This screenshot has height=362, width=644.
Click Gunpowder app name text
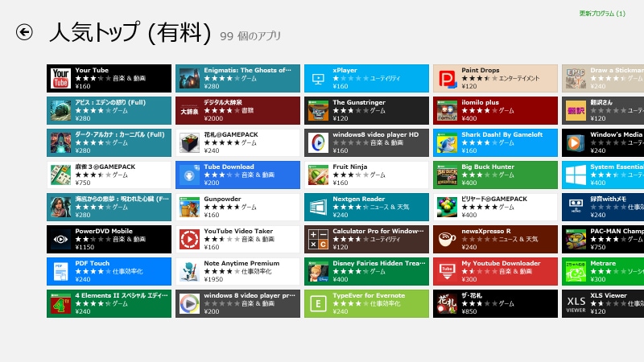pyautogui.click(x=222, y=199)
